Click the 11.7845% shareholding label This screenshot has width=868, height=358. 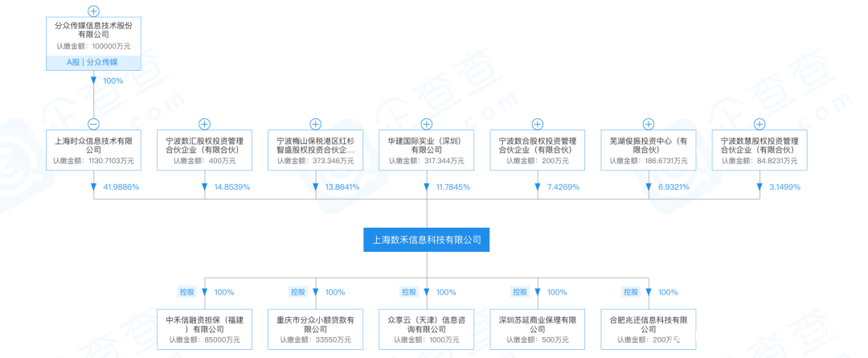click(452, 187)
